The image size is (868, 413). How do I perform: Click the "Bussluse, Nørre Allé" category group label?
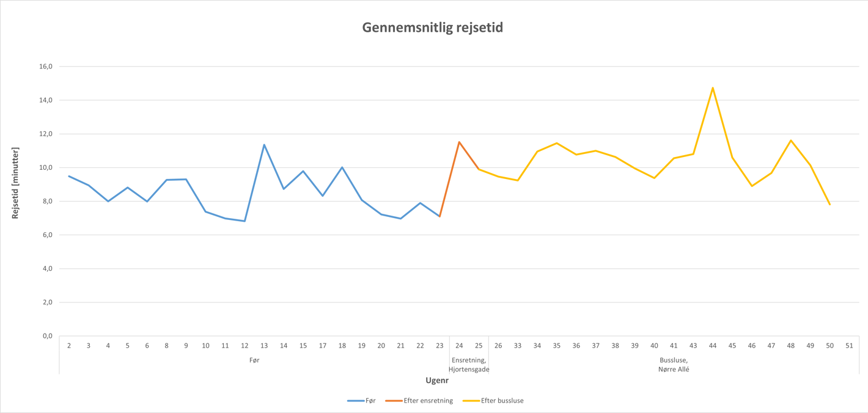(x=674, y=365)
